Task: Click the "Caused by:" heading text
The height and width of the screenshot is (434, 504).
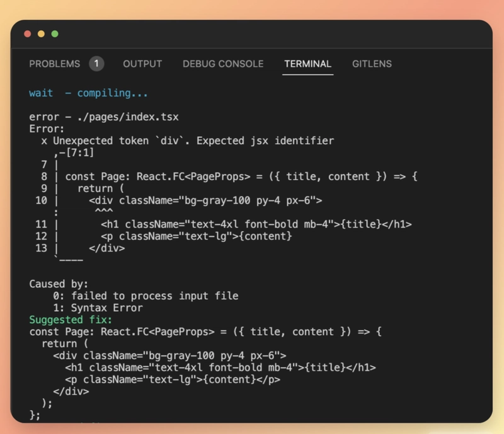Action: 59,284
